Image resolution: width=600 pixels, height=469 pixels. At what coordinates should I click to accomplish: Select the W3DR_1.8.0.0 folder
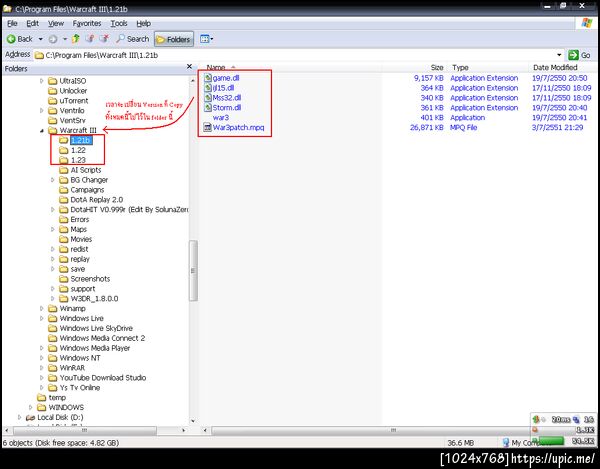click(89, 299)
